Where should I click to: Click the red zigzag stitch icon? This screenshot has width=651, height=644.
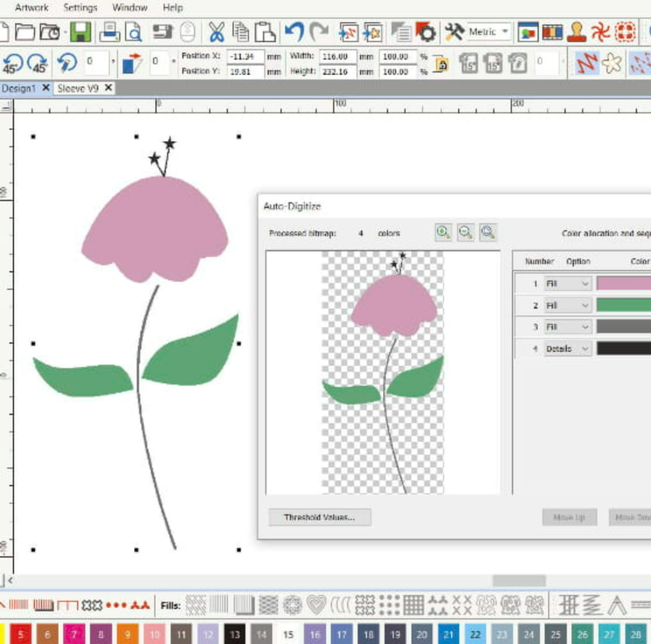(x=587, y=63)
